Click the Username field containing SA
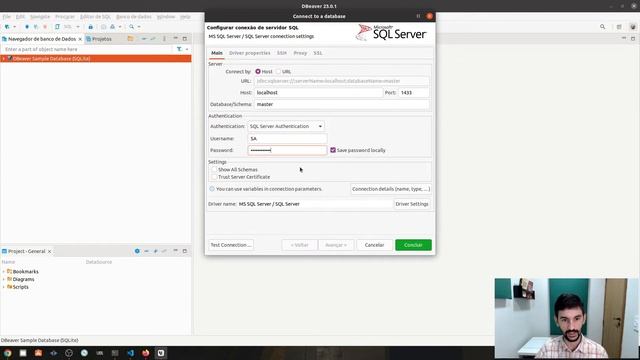Image resolution: width=640 pixels, height=360 pixels. point(287,139)
